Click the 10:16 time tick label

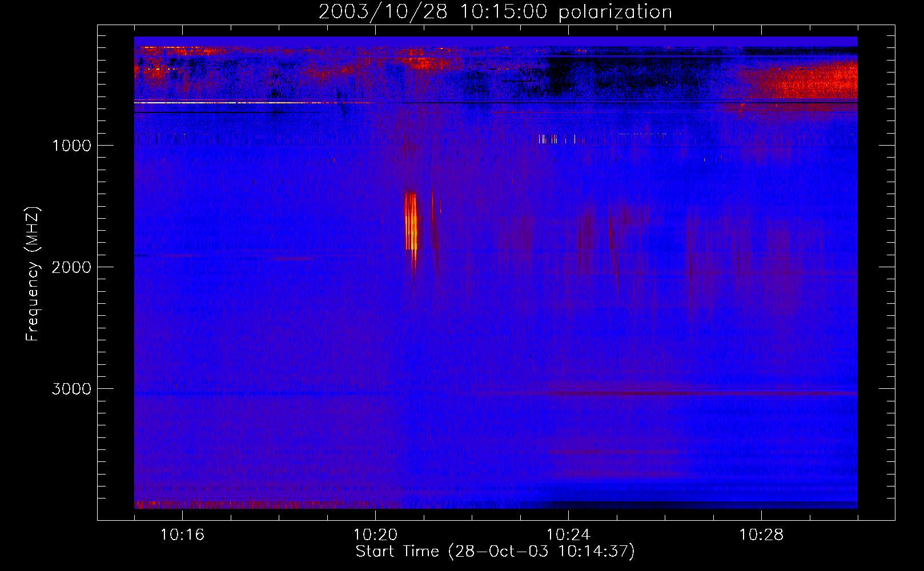pyautogui.click(x=182, y=535)
